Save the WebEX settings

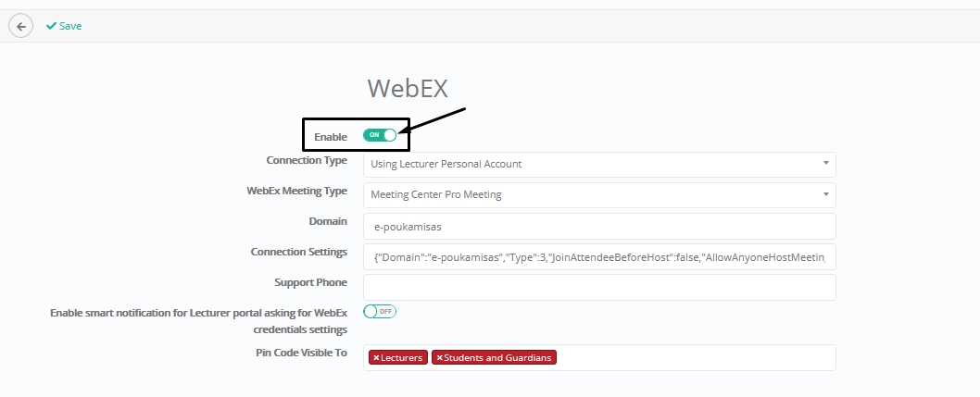tap(64, 26)
